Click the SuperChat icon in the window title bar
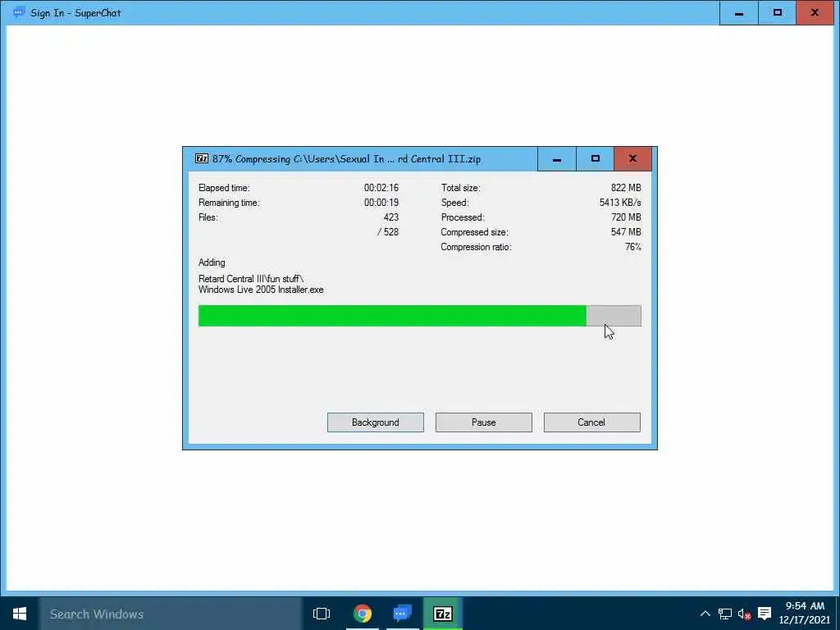This screenshot has height=630, width=840. click(x=19, y=11)
